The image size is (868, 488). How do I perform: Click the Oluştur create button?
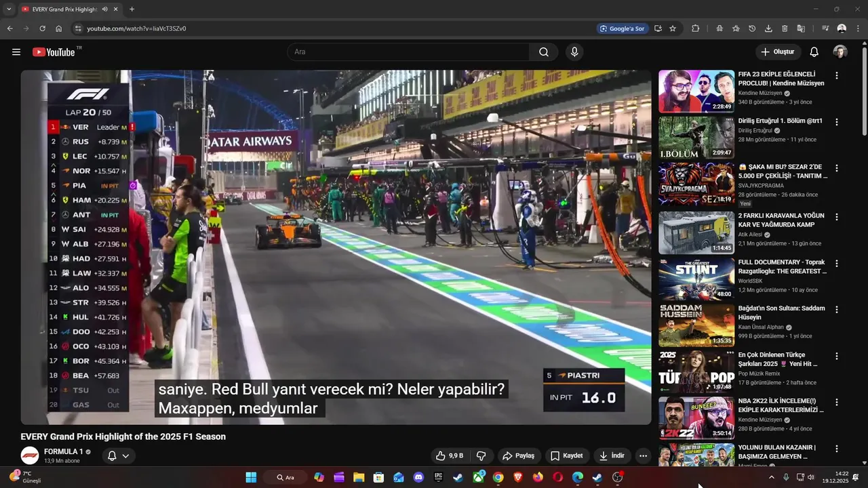tap(778, 52)
